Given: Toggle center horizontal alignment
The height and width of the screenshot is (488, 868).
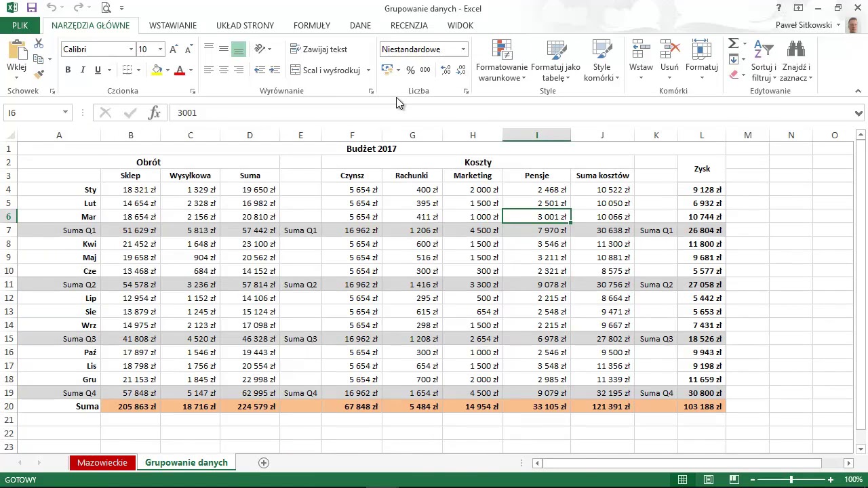Looking at the screenshot, I should [223, 70].
